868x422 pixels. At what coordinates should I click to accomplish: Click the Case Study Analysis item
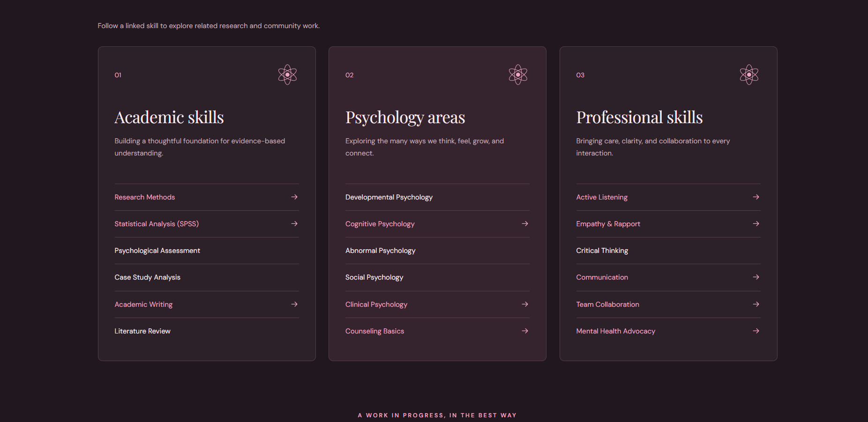click(148, 277)
